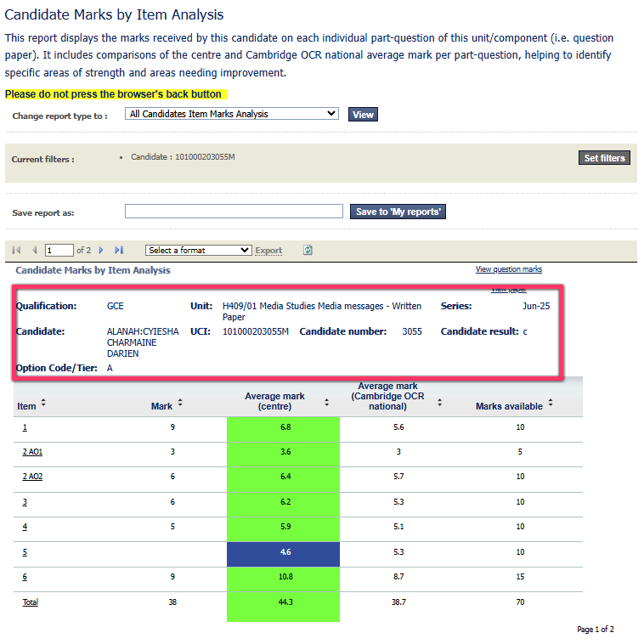
Task: Open item 2 AO1 link
Action: tap(32, 452)
